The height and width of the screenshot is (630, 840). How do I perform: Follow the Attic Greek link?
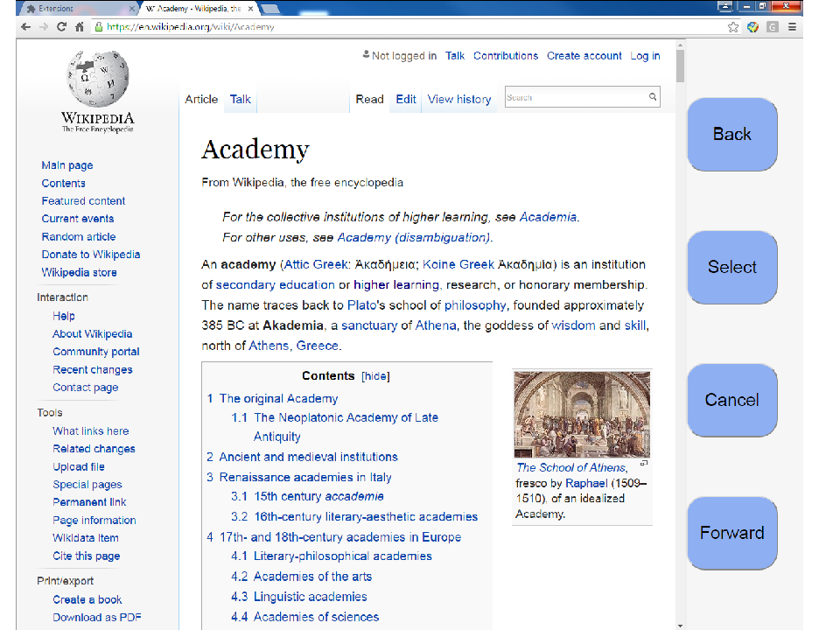316,264
